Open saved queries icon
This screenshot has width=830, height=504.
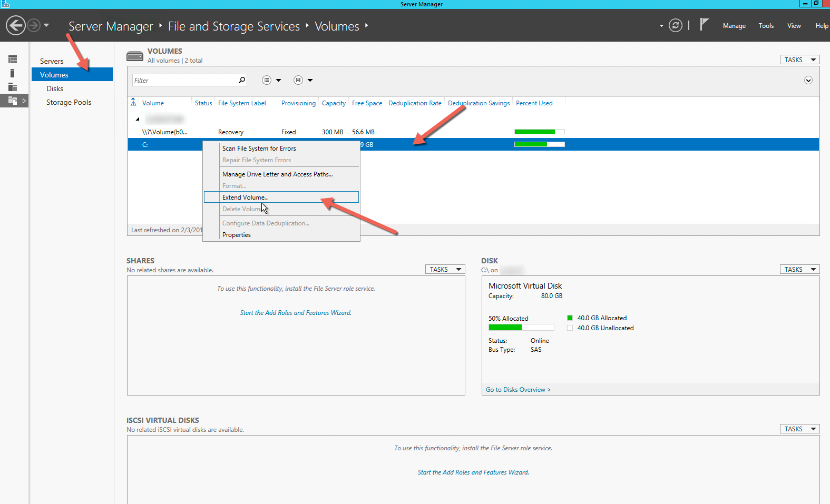298,80
